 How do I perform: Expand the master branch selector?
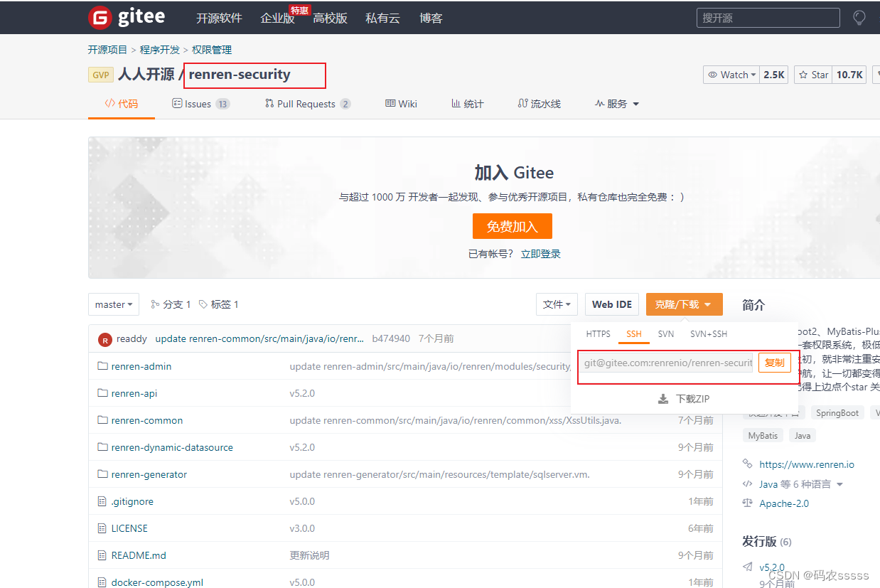coord(113,304)
